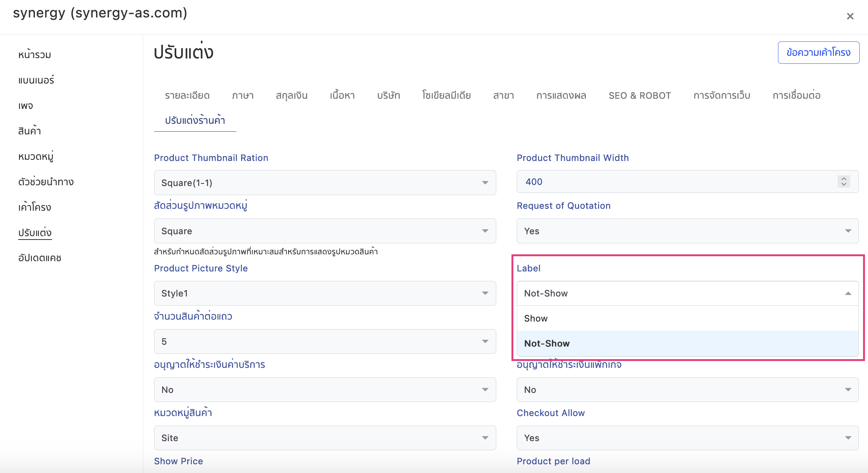This screenshot has height=473, width=868.
Task: Open ตัวช่วยนำทาง in the sidebar
Action: pos(46,182)
